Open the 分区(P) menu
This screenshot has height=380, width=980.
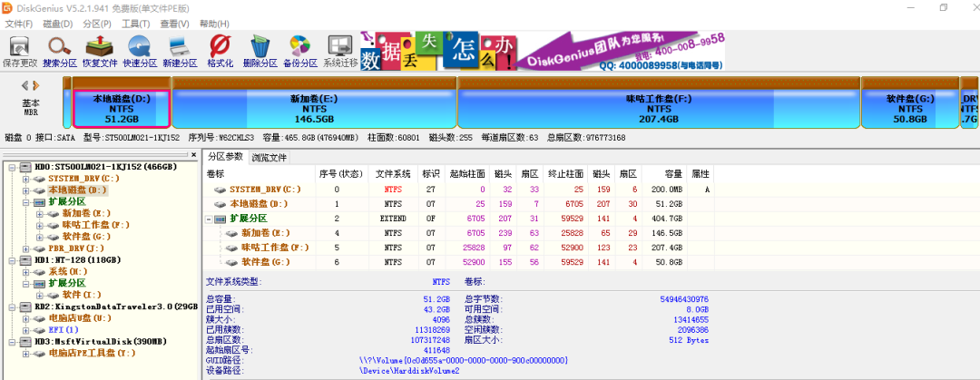point(97,24)
